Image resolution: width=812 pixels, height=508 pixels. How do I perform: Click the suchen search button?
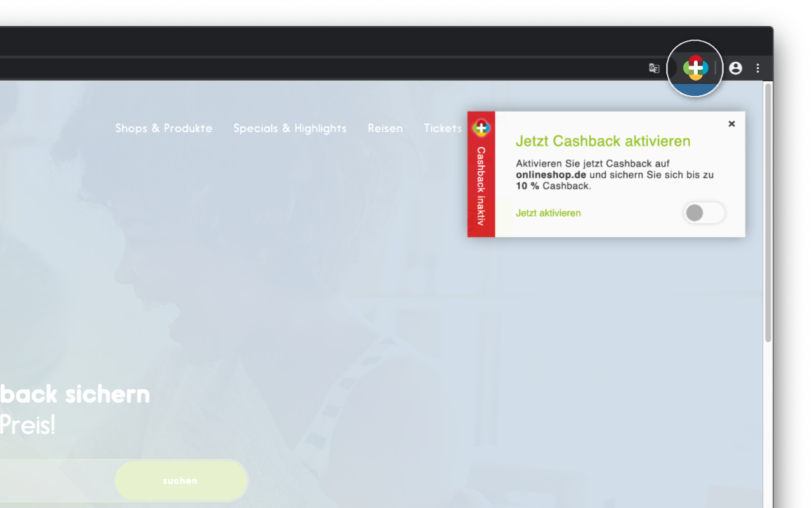(181, 481)
